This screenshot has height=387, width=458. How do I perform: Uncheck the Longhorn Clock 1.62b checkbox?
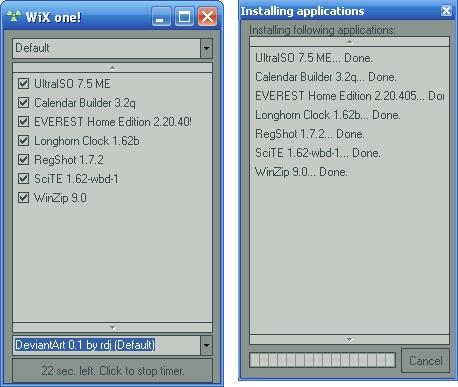click(23, 141)
